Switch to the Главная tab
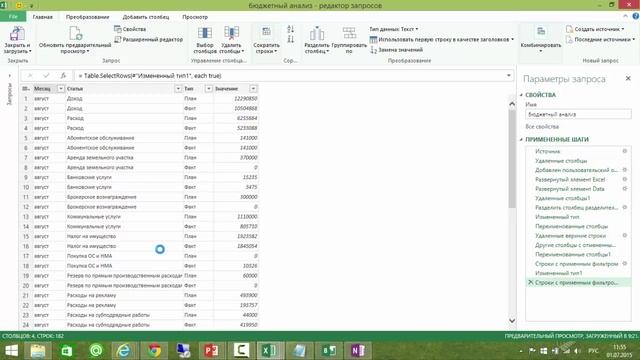The width and height of the screenshot is (640, 360). click(42, 17)
